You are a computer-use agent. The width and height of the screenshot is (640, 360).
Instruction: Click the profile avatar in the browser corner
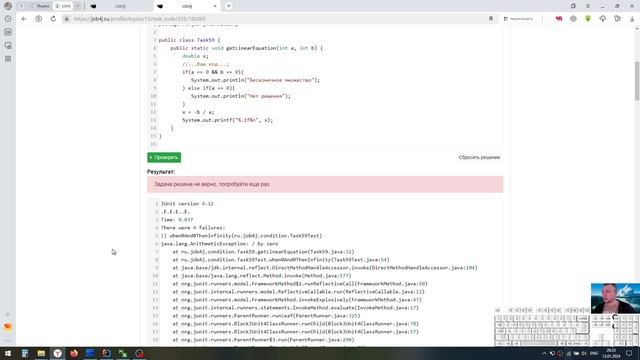click(x=8, y=6)
